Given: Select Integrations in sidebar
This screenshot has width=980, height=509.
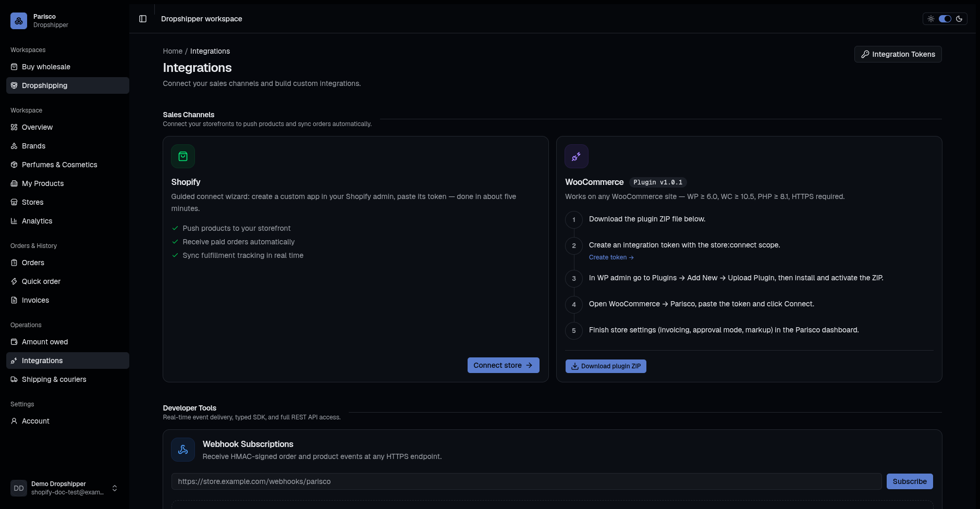Looking at the screenshot, I should [68, 361].
